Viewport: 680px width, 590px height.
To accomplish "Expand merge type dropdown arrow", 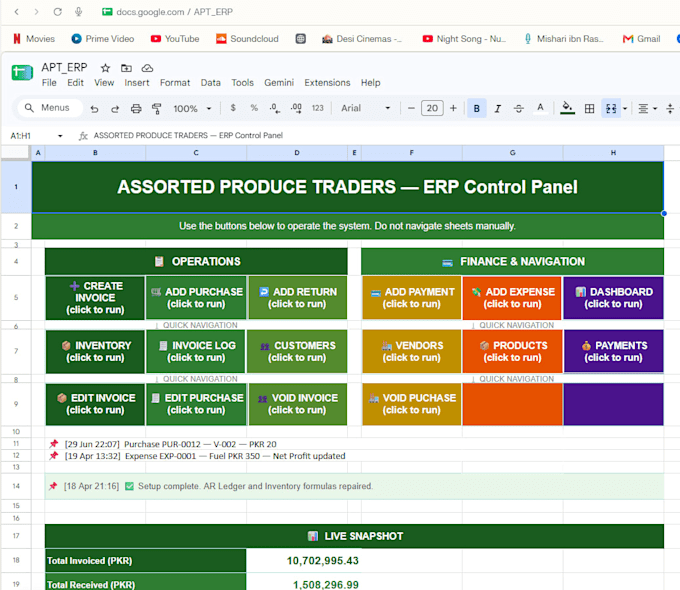I will 625,108.
